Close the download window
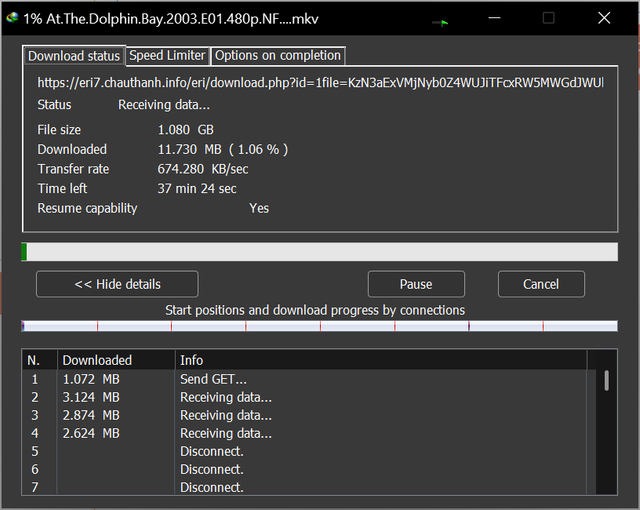Image resolution: width=640 pixels, height=510 pixels. click(604, 18)
